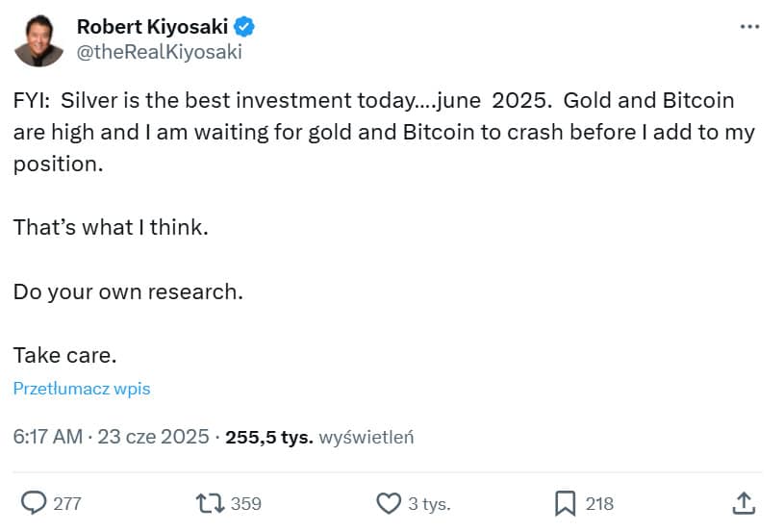Click the tweet text about silver investment
The height and width of the screenshot is (532, 784).
tap(384, 132)
